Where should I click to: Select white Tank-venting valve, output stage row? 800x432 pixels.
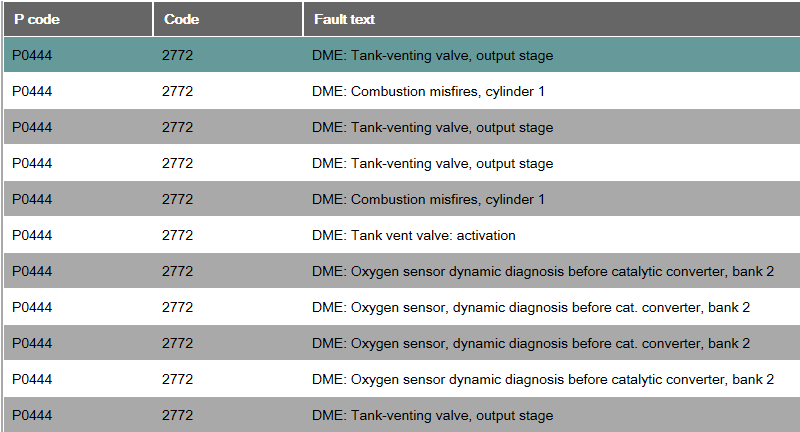coord(402,163)
